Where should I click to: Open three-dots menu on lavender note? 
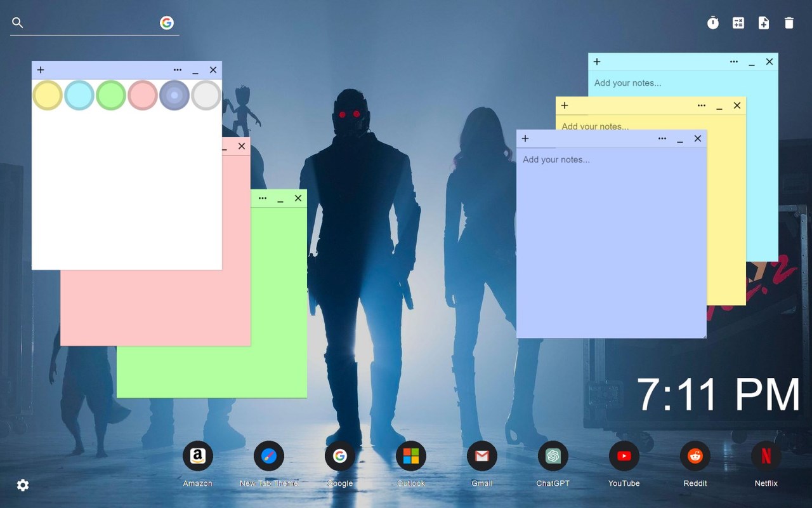662,138
